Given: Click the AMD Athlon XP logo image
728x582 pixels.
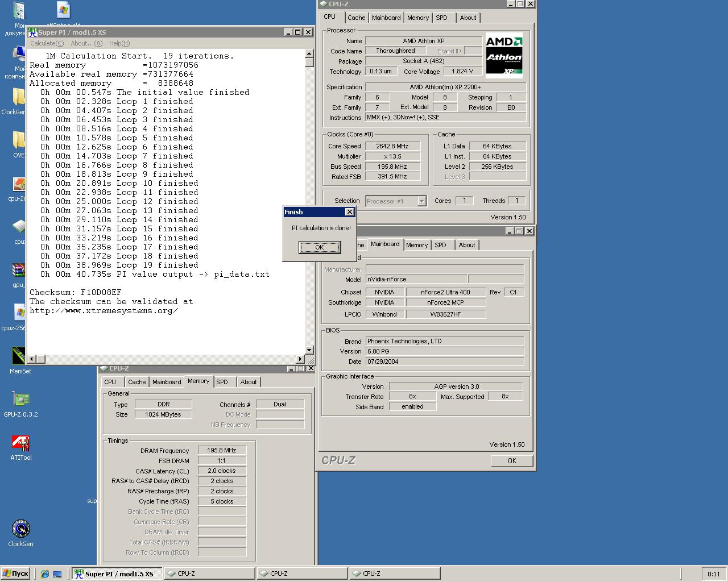Looking at the screenshot, I should (504, 56).
